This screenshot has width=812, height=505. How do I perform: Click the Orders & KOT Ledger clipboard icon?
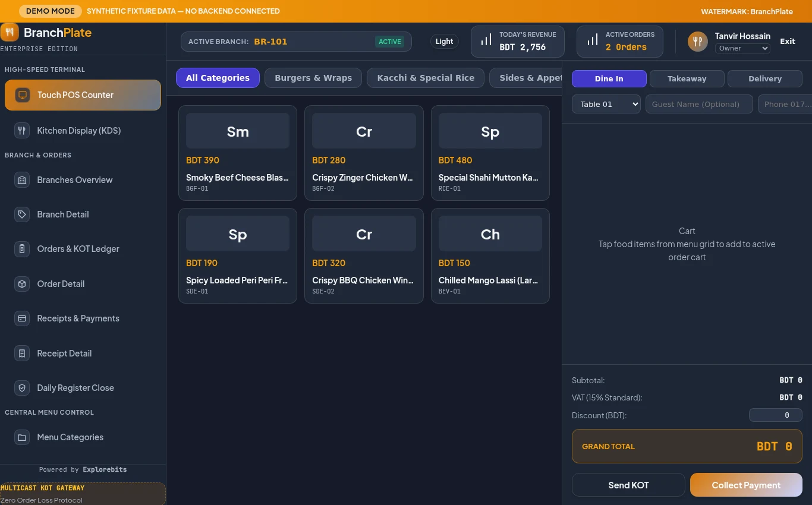click(x=22, y=249)
